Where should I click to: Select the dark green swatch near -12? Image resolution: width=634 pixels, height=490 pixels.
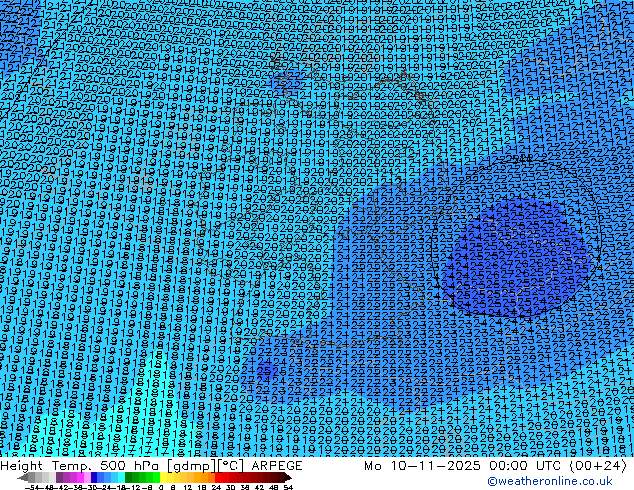(x=129, y=477)
